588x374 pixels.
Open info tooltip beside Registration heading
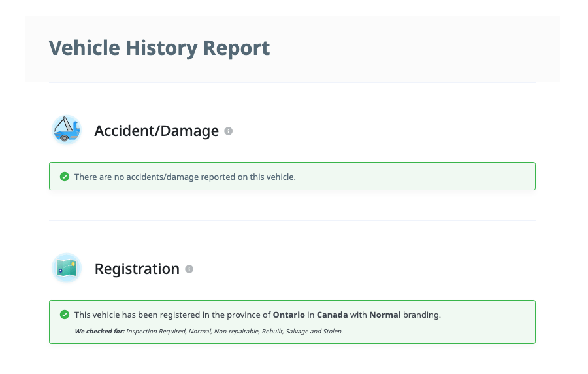[x=189, y=269]
